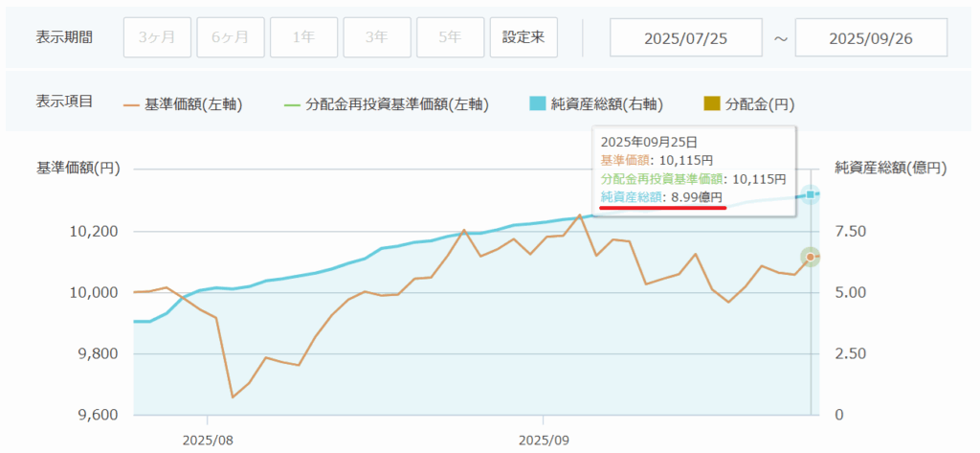Open the end date field 2025/09/26
The height and width of the screenshot is (453, 980).
[x=871, y=38]
